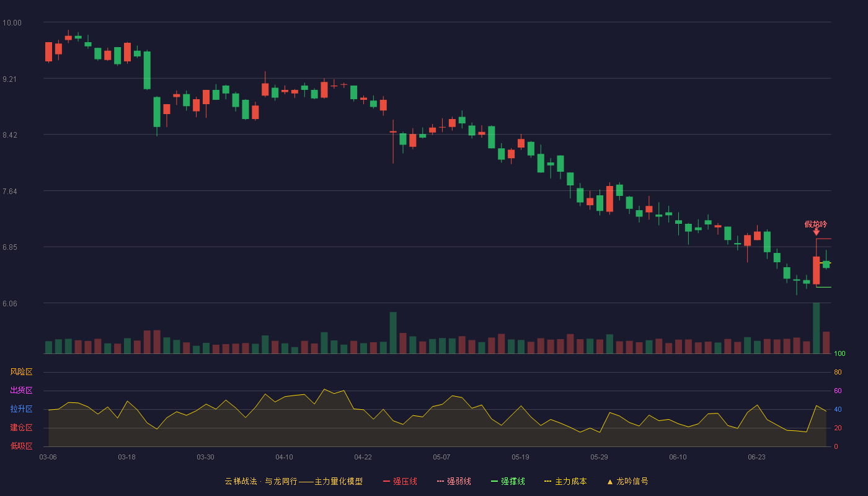
Task: Click the 04-22 date label
Action: pyautogui.click(x=363, y=457)
